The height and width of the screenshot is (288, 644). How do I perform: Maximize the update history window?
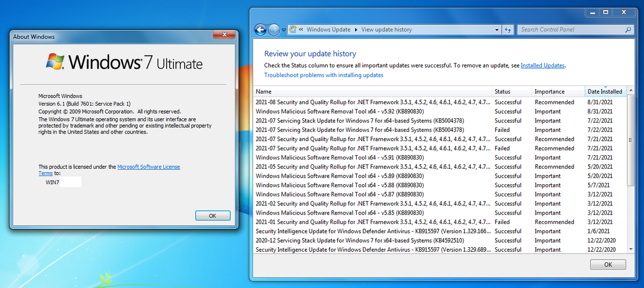[x=605, y=12]
